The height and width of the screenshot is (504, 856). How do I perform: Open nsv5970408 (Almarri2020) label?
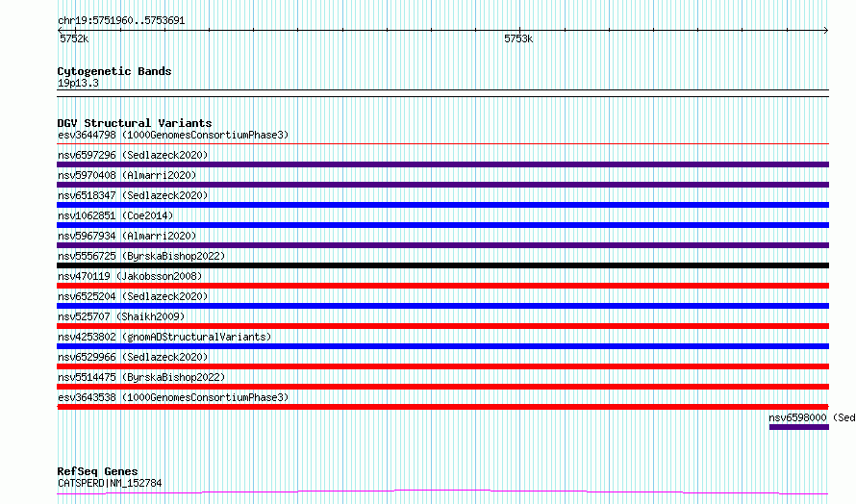click(127, 175)
